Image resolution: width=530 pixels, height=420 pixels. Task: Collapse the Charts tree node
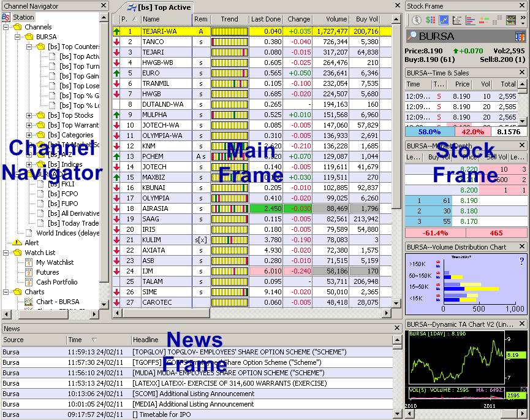[6, 292]
